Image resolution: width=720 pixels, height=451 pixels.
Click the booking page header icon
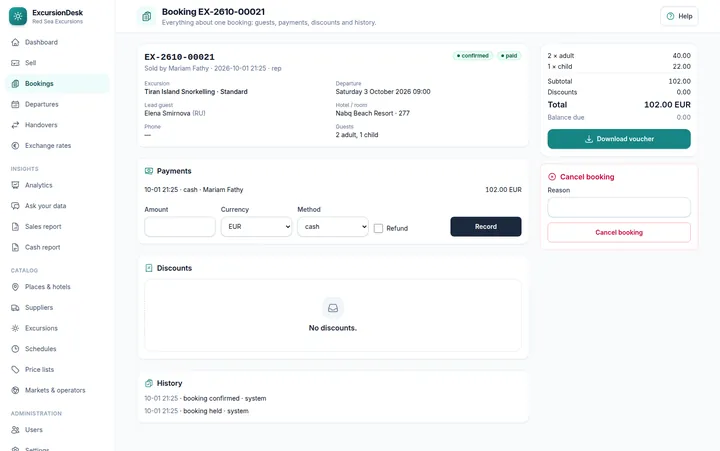(x=146, y=17)
